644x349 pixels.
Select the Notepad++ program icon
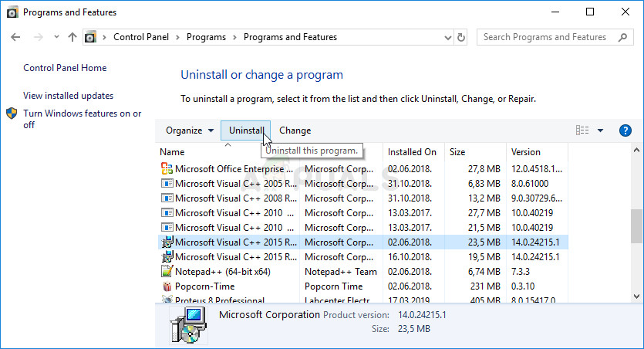tap(167, 271)
